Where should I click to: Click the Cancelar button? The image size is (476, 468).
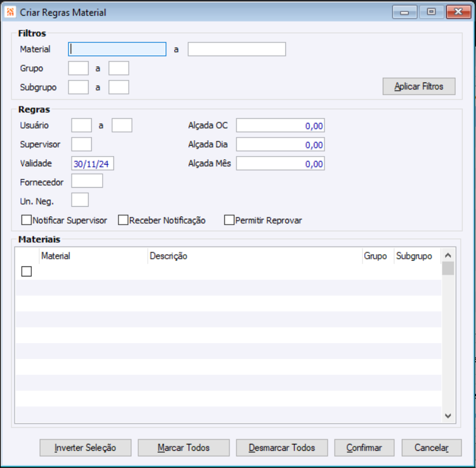pos(432,448)
